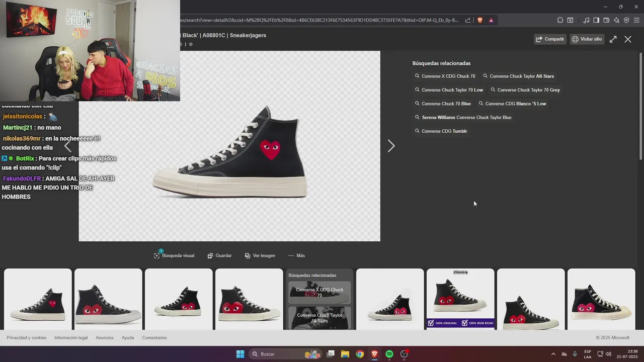Screen dimensions: 644x362
Task: Open the Brave Wallet icon
Action: (606, 20)
